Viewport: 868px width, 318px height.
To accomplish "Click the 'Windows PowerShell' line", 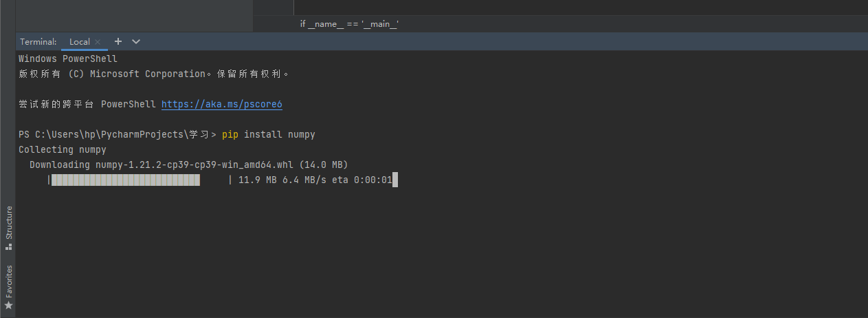I will click(68, 59).
